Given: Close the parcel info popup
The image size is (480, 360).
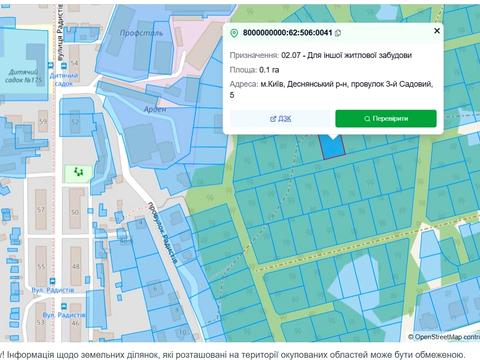Looking at the screenshot, I should coord(437,31).
